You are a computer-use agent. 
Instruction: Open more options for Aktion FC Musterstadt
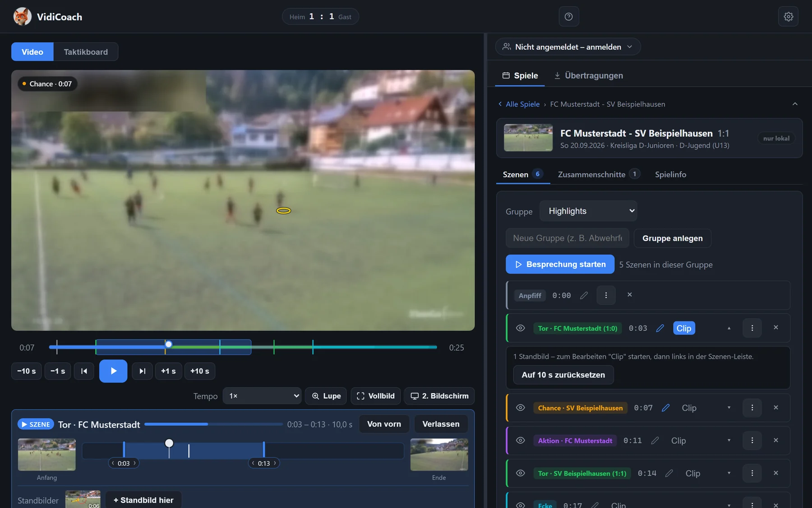(752, 440)
